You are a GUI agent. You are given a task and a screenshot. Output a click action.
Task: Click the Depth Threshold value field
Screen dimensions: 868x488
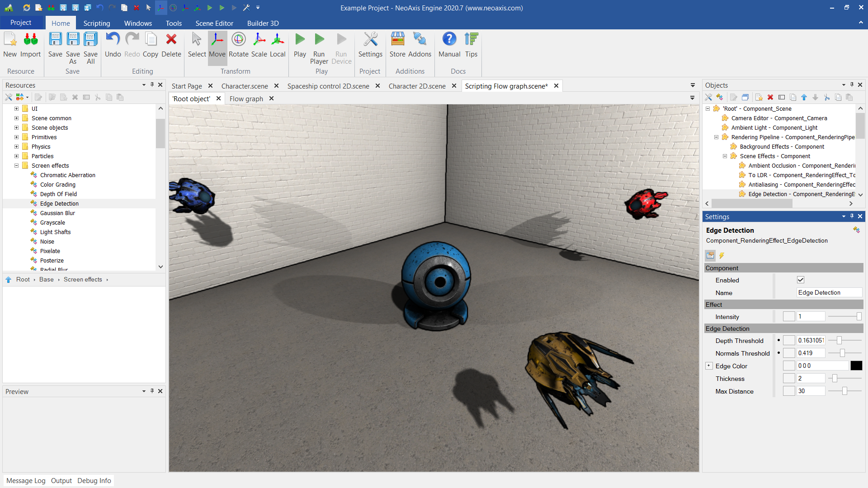click(x=811, y=341)
